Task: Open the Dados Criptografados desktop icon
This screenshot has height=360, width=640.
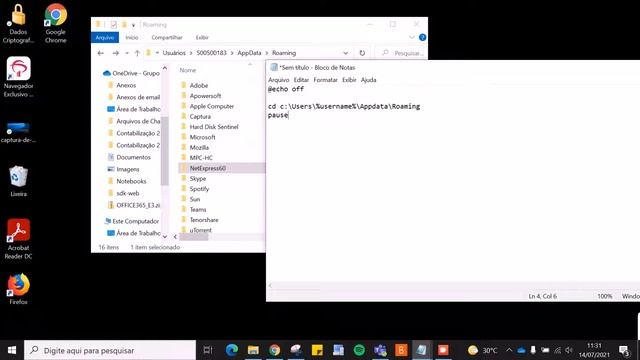Action: coord(18,24)
